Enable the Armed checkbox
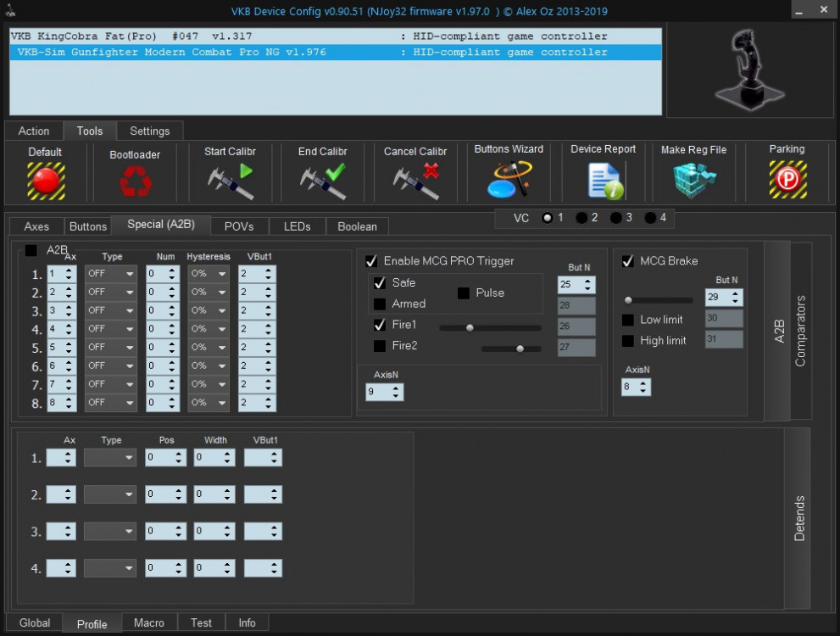This screenshot has width=840, height=636. [x=380, y=304]
